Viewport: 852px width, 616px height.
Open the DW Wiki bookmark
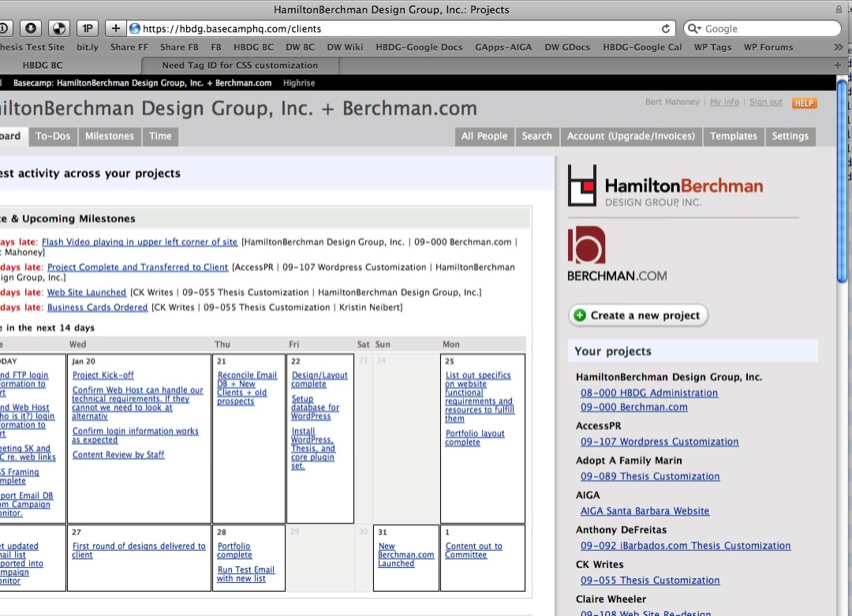click(345, 47)
